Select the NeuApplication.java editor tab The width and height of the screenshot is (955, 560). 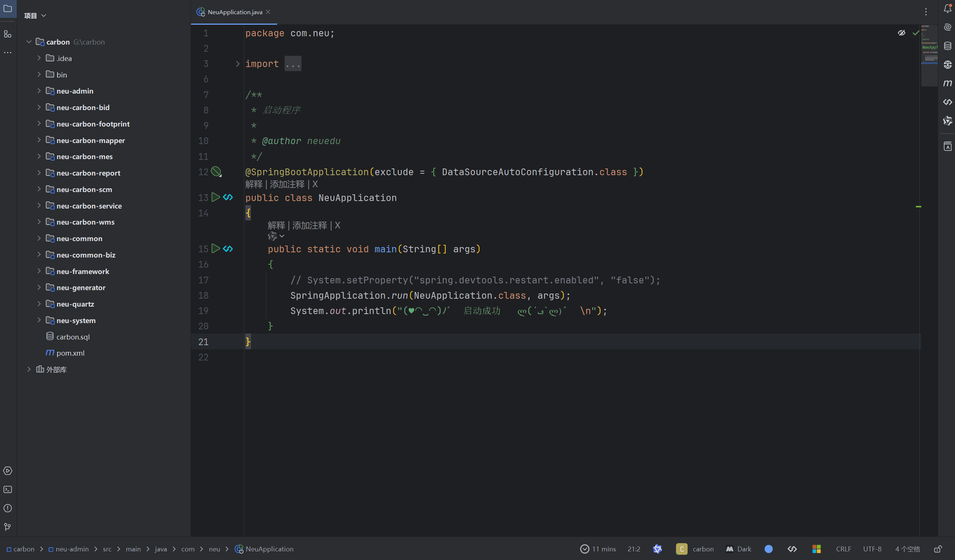[x=234, y=12]
